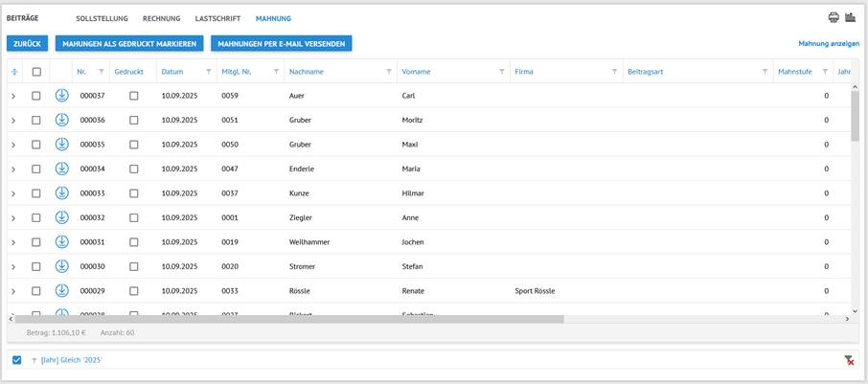This screenshot has height=384, width=868.
Task: Open filter icon in Nachname column header
Action: (x=389, y=72)
